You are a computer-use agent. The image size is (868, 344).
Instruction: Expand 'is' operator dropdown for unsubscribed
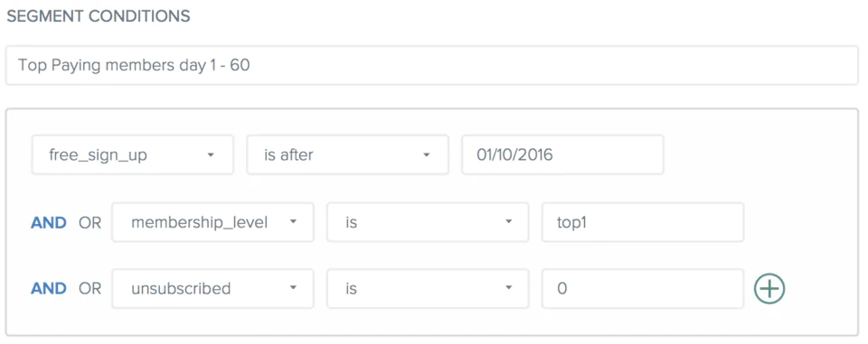coord(428,288)
